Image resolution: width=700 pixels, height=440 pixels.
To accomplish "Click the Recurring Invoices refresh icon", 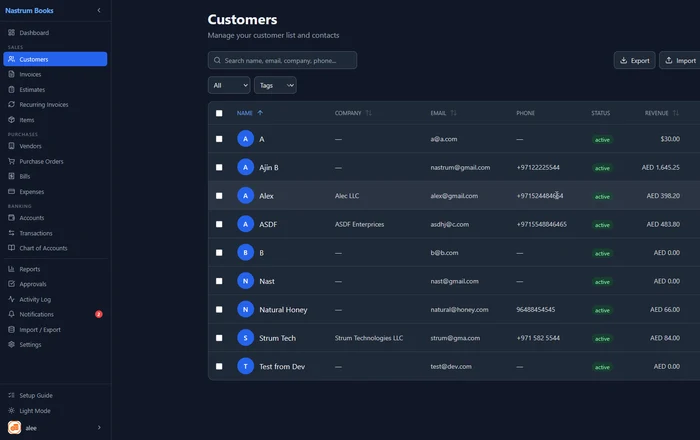I will pos(12,104).
